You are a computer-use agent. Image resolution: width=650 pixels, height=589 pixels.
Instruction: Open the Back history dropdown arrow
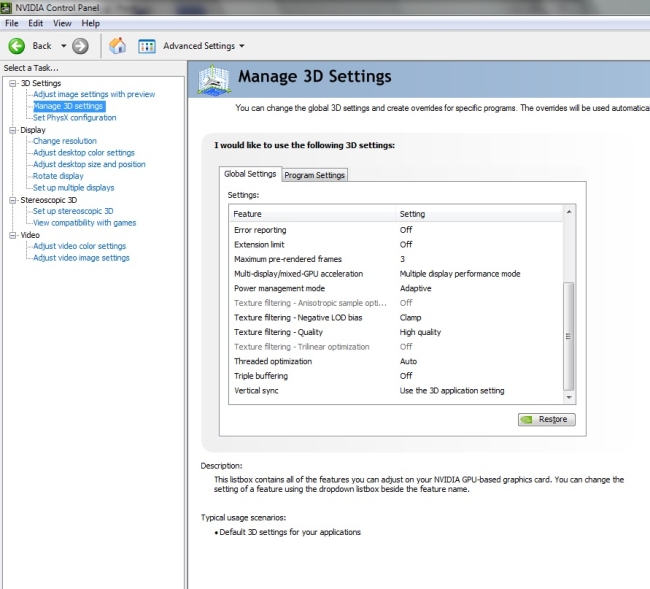click(x=64, y=46)
